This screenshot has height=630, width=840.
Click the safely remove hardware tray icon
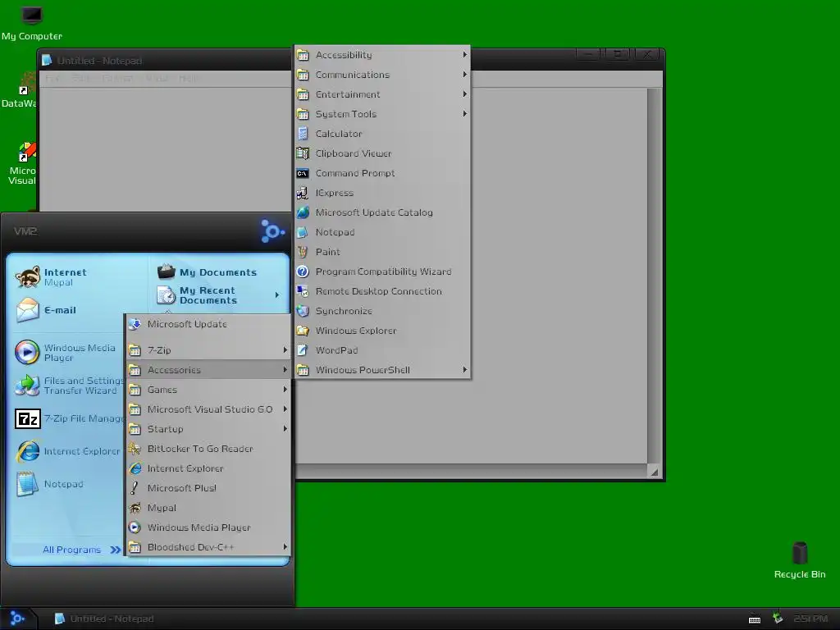(x=778, y=619)
